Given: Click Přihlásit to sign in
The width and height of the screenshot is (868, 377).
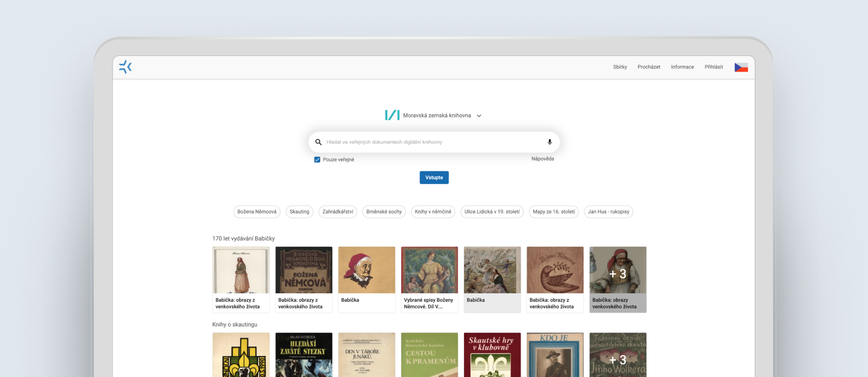Looking at the screenshot, I should [x=714, y=67].
